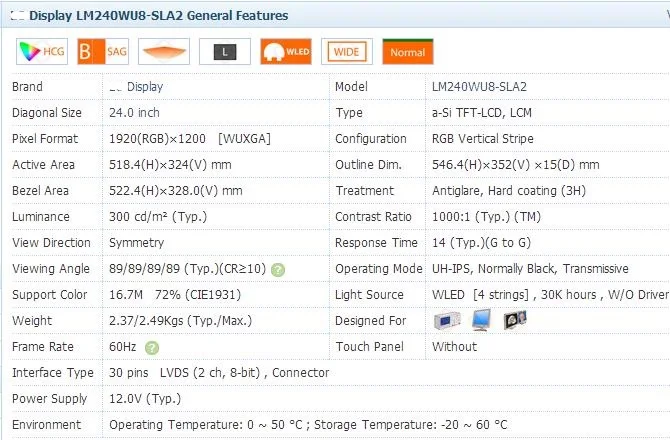The height and width of the screenshot is (440, 670).
Task: Click the Weight row label
Action: (x=32, y=321)
